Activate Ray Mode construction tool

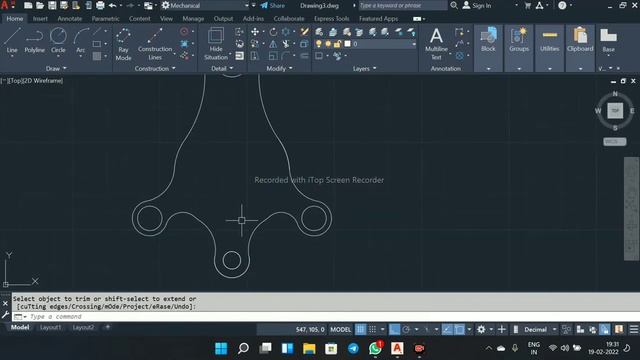(123, 44)
